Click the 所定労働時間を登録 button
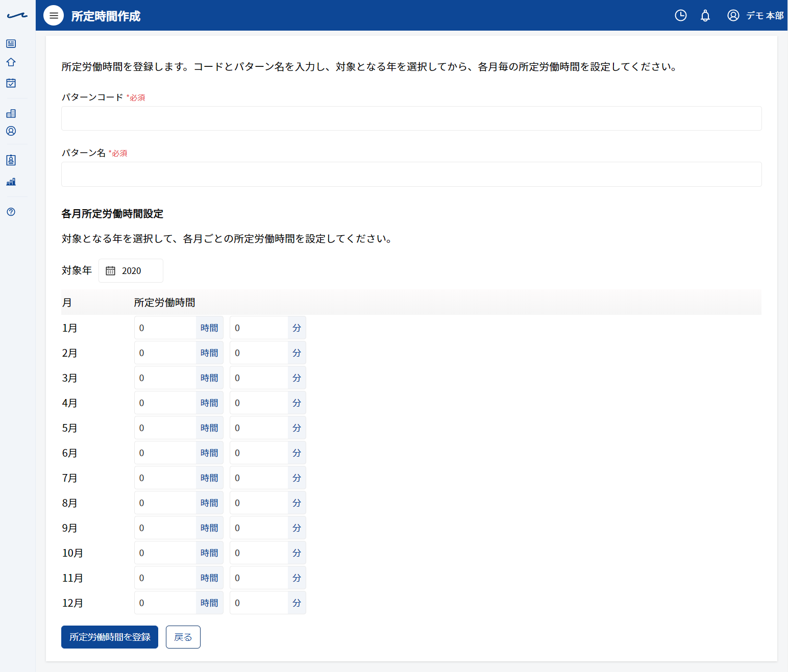The height and width of the screenshot is (672, 788). (110, 637)
